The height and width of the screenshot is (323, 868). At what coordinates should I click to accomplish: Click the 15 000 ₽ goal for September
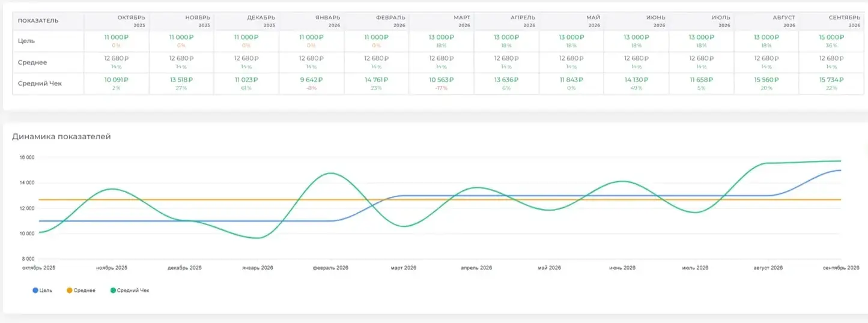(x=831, y=37)
